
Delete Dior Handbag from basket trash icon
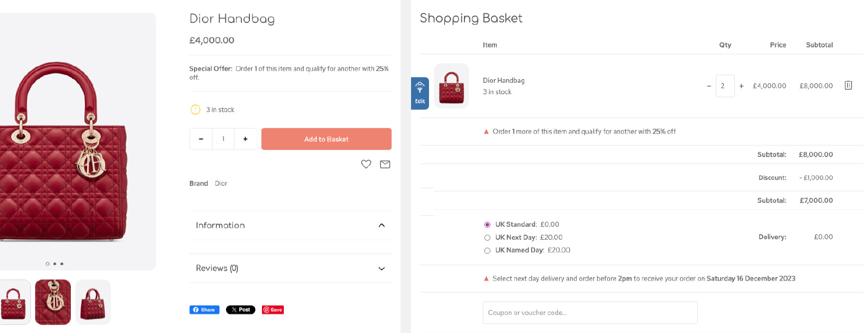pyautogui.click(x=848, y=85)
